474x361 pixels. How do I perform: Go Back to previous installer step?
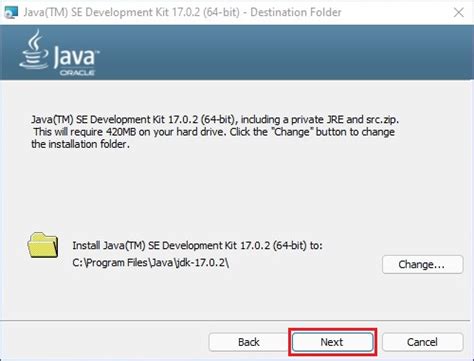(x=248, y=342)
